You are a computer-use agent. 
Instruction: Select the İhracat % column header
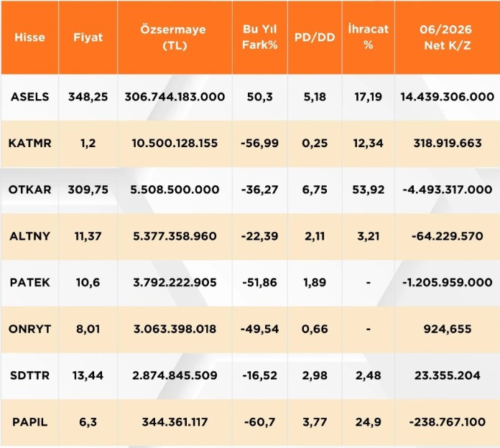369,37
